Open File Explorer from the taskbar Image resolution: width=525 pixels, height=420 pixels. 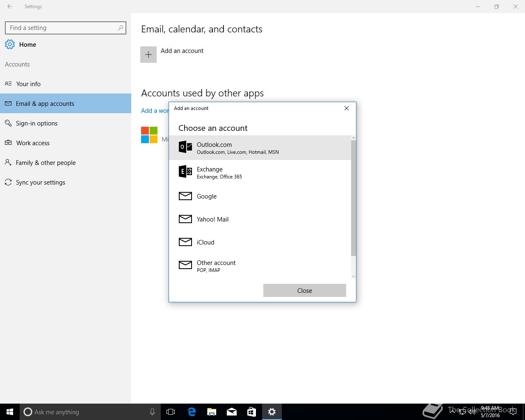(212, 412)
